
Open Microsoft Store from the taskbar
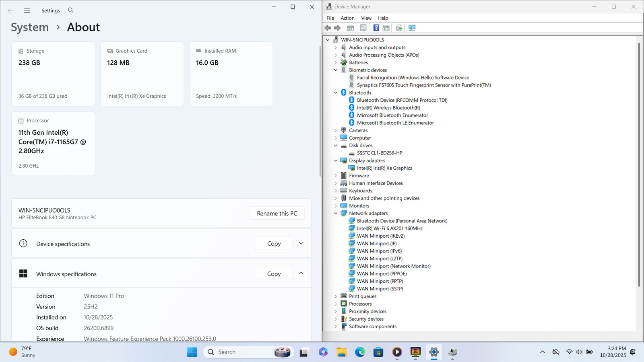point(378,352)
